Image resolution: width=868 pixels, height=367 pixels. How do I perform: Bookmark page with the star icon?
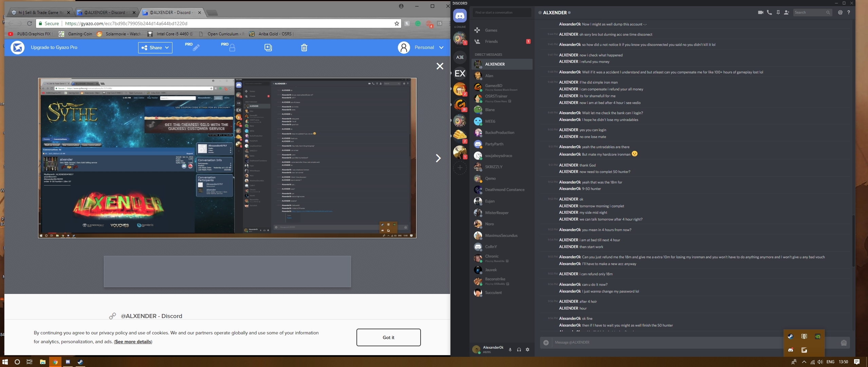pos(396,23)
